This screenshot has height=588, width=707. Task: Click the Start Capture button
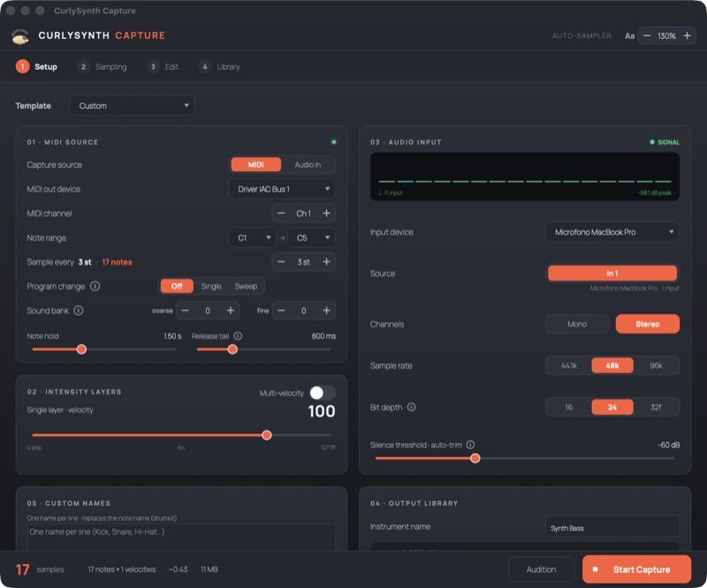pos(636,569)
